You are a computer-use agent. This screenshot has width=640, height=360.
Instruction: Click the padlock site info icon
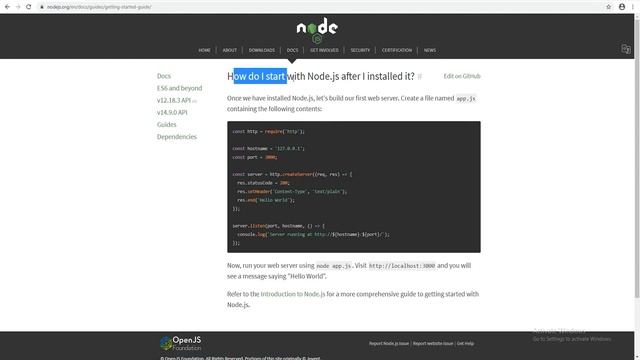(x=42, y=7)
